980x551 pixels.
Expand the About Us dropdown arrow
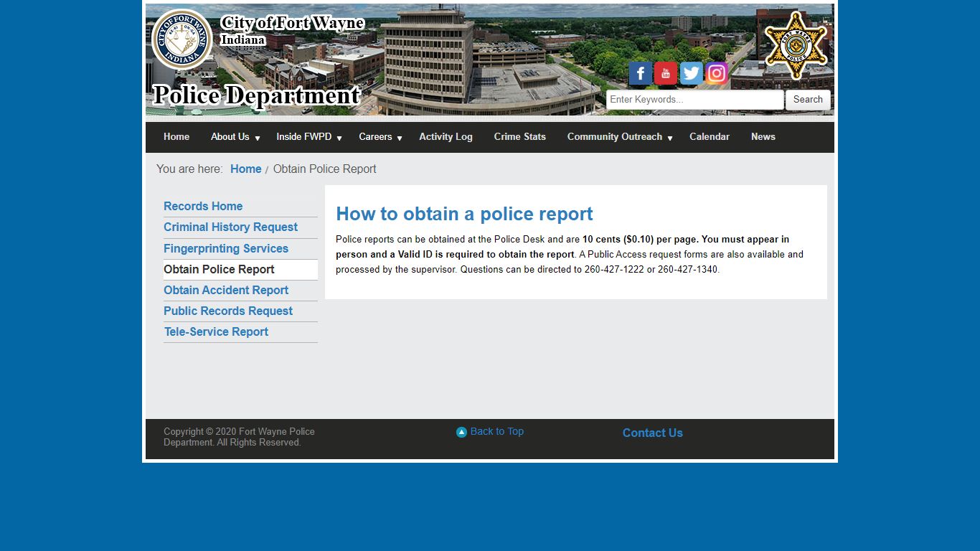[258, 138]
